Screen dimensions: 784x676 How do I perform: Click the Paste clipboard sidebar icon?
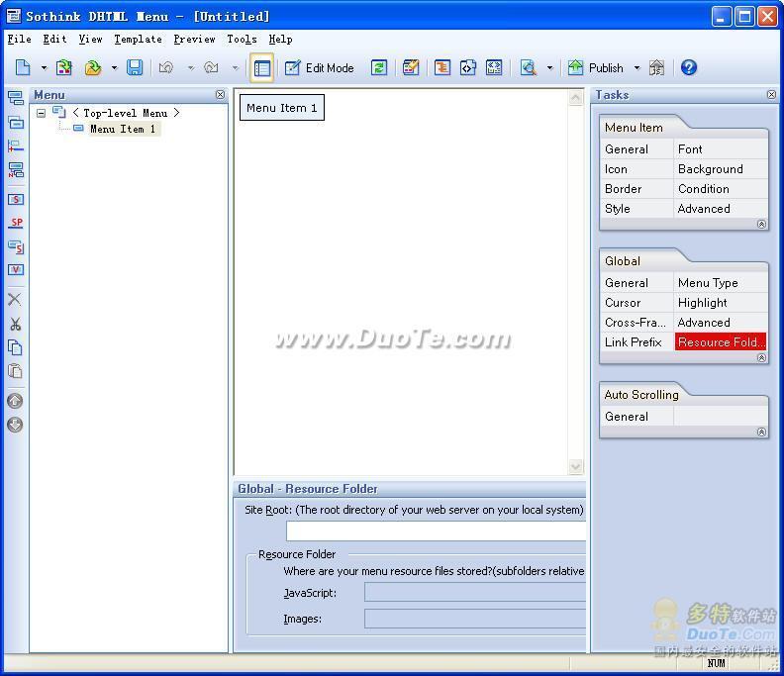15,371
